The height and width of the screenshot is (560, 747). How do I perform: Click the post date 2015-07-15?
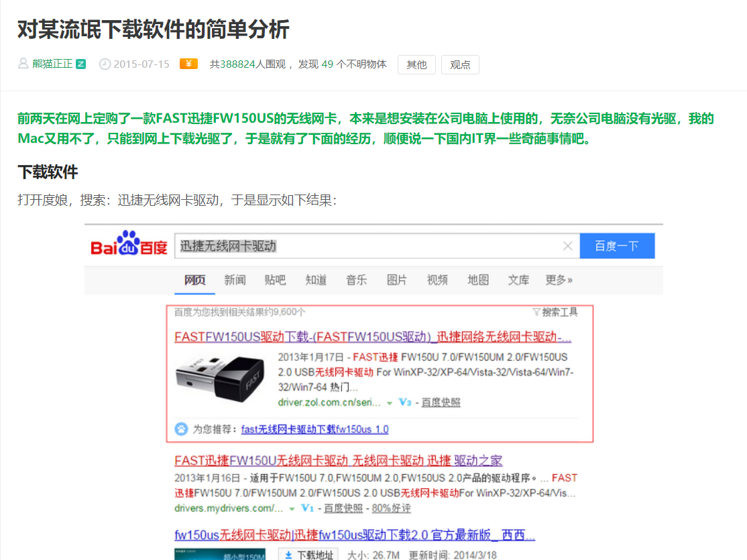[x=141, y=64]
